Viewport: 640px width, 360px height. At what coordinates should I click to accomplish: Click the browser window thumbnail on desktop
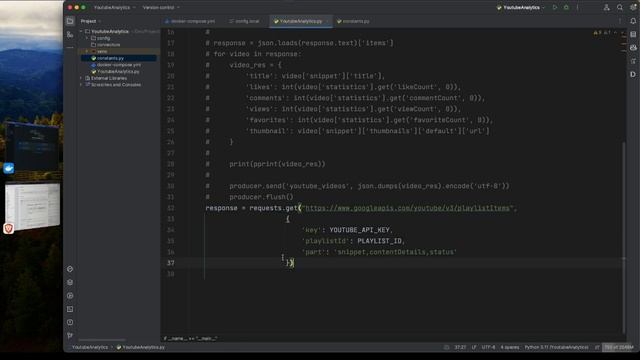click(x=33, y=207)
